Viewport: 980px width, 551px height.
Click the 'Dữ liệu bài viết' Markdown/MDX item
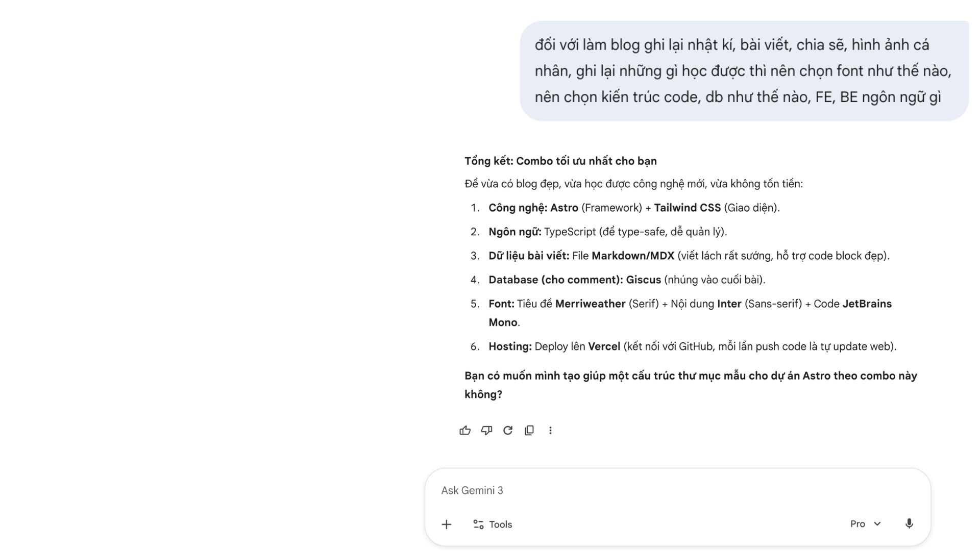click(x=689, y=256)
